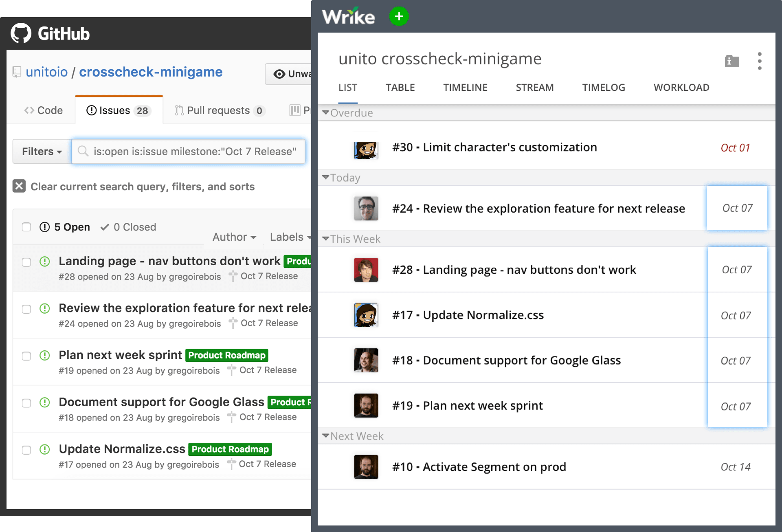This screenshot has height=532, width=782.
Task: Select the Issues tab in GitHub
Action: click(119, 110)
